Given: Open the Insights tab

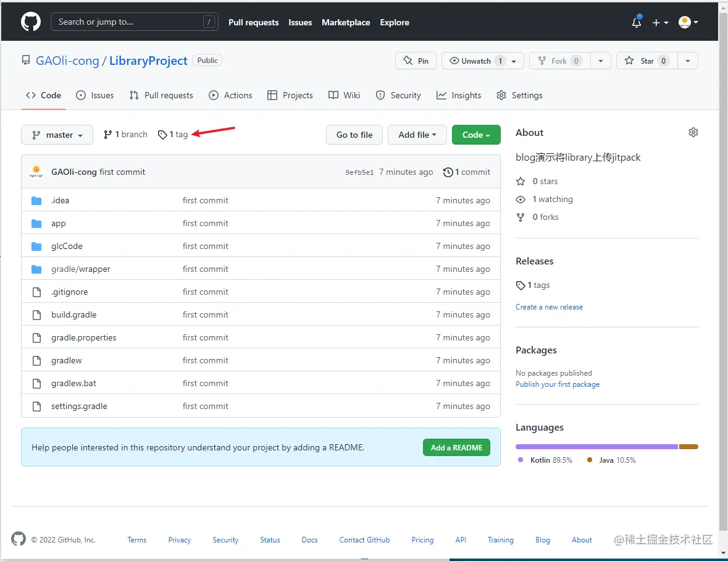Looking at the screenshot, I should 459,95.
